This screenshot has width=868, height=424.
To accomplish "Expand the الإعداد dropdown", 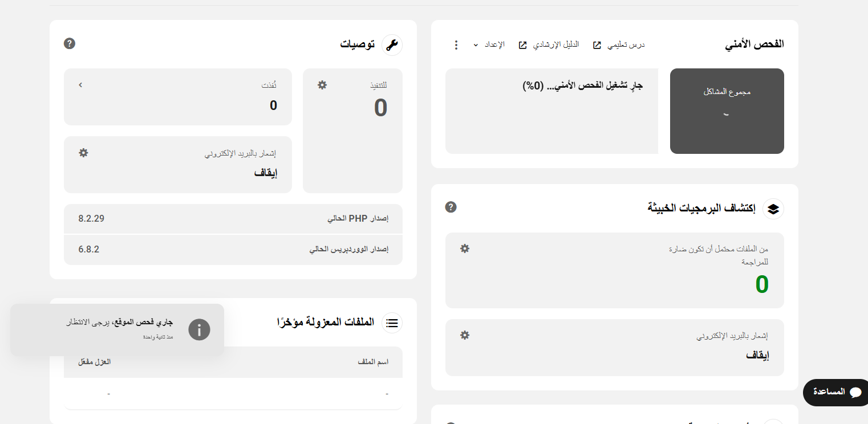I will coord(489,45).
